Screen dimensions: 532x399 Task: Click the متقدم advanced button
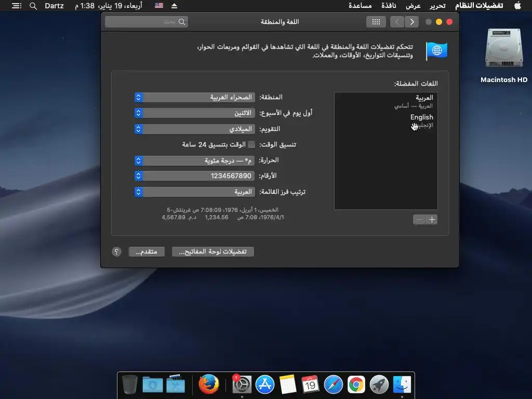[147, 251]
